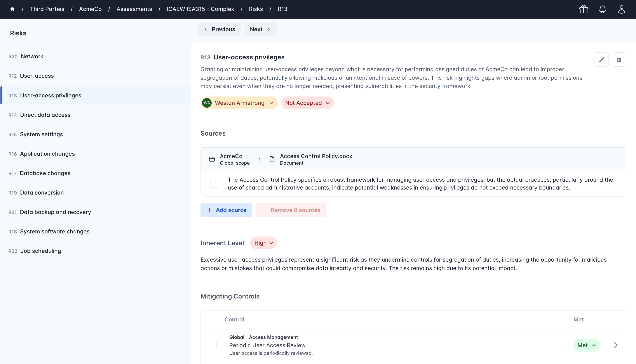Click the Add source button
The height and width of the screenshot is (364, 636).
coord(226,210)
